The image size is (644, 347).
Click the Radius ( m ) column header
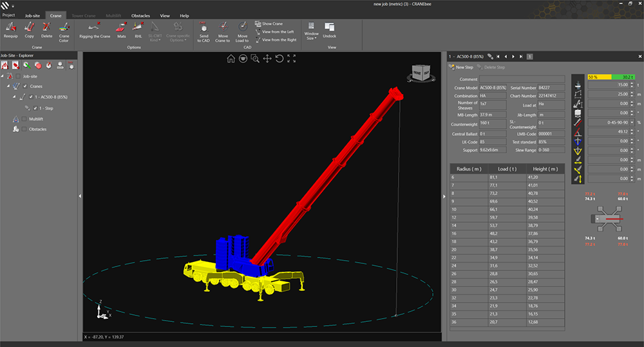(x=469, y=169)
